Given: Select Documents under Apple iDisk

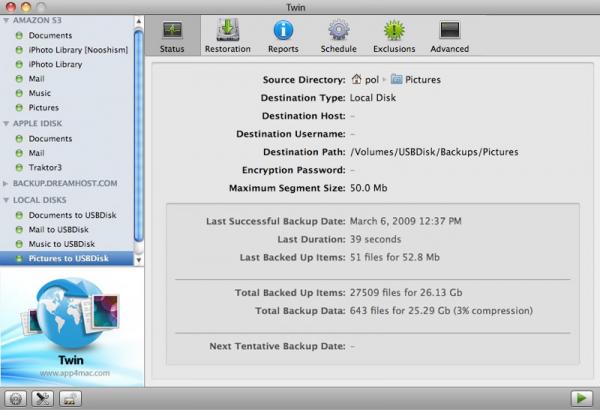Looking at the screenshot, I should click(50, 139).
